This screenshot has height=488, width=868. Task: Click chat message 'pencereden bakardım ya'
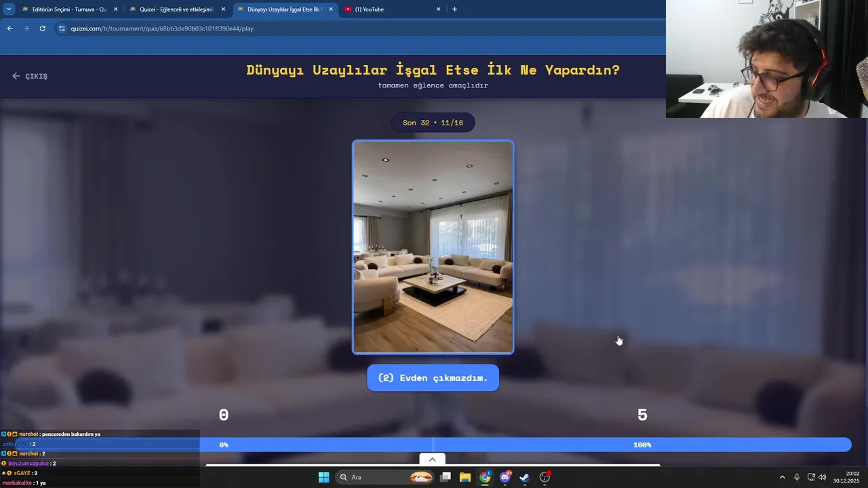pos(71,434)
